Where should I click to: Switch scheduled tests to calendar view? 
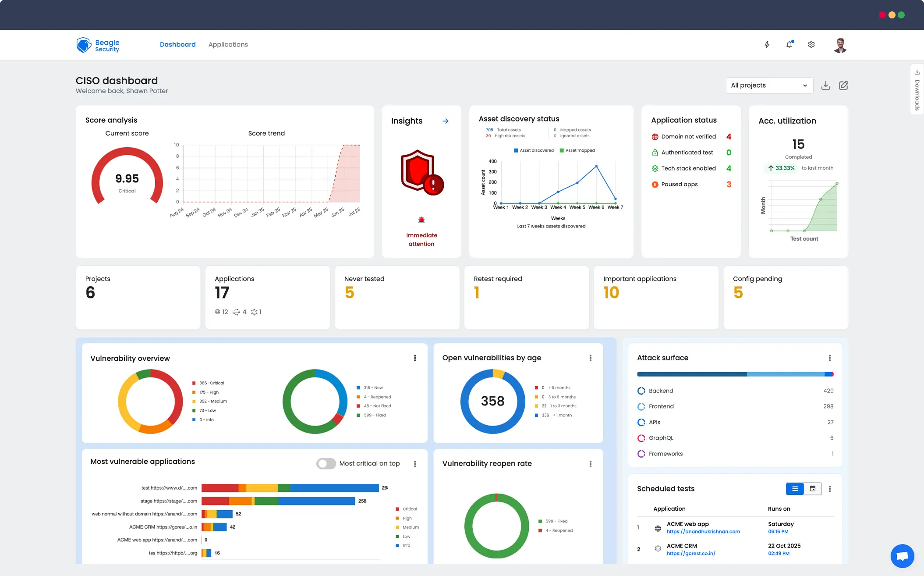[813, 489]
